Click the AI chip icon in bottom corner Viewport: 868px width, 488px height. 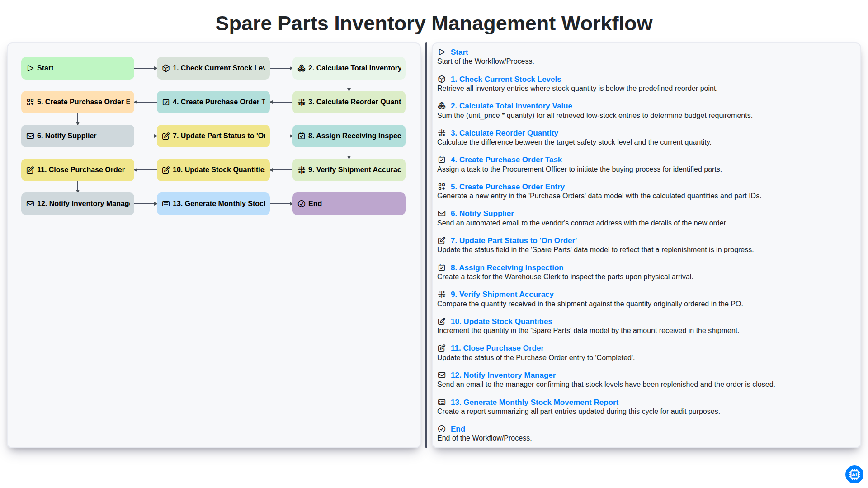tap(854, 474)
